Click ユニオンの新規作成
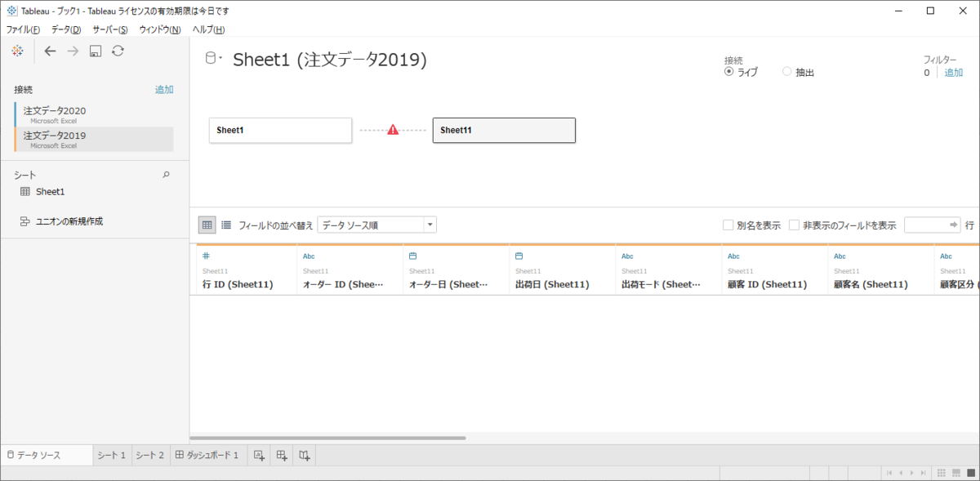980x481 pixels. pyautogui.click(x=69, y=221)
